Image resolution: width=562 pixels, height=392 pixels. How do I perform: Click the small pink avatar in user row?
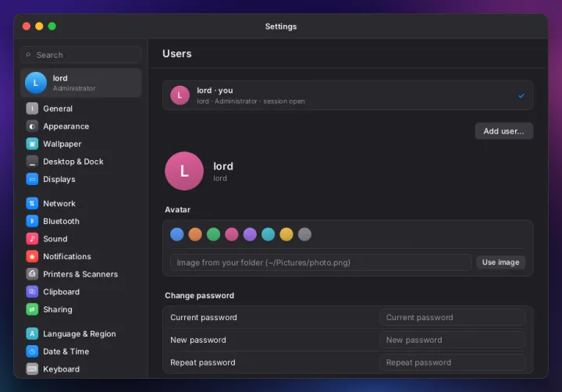(x=180, y=95)
